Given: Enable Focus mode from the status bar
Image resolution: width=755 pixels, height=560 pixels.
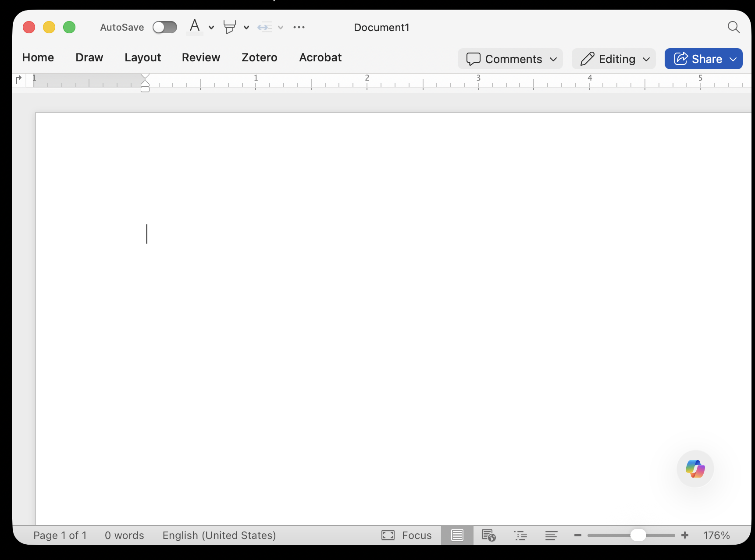Looking at the screenshot, I should coord(406,535).
